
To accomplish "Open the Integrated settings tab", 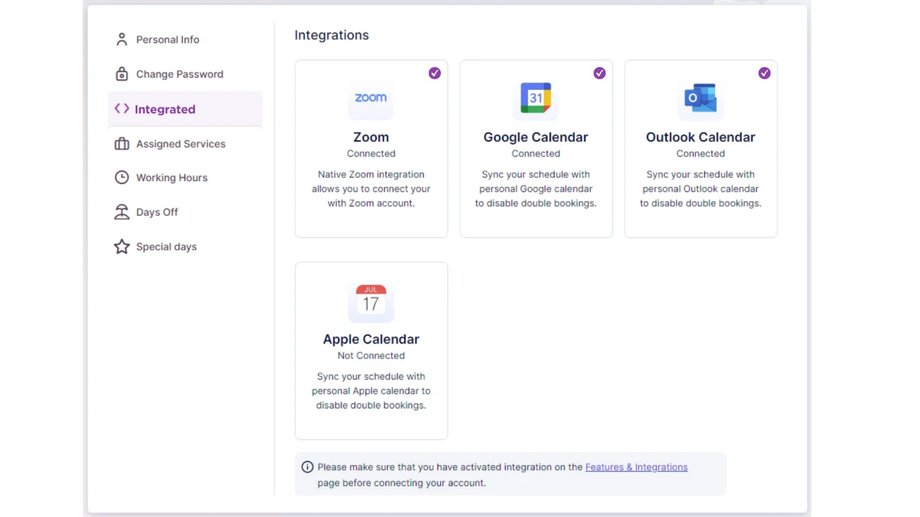I will tap(165, 110).
